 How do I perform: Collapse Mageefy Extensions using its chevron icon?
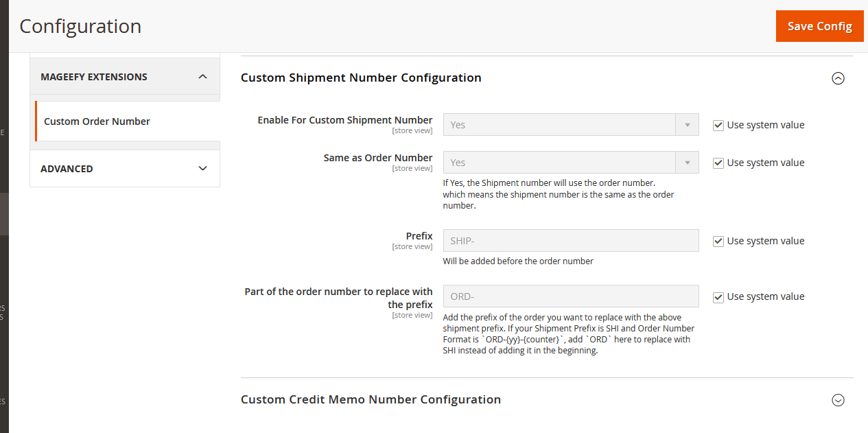pyautogui.click(x=202, y=77)
